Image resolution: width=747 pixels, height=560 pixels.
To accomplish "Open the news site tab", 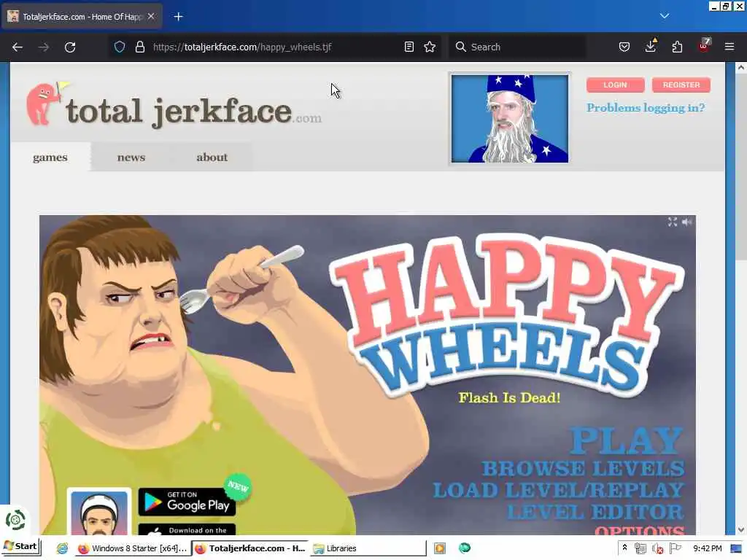I will click(x=131, y=157).
